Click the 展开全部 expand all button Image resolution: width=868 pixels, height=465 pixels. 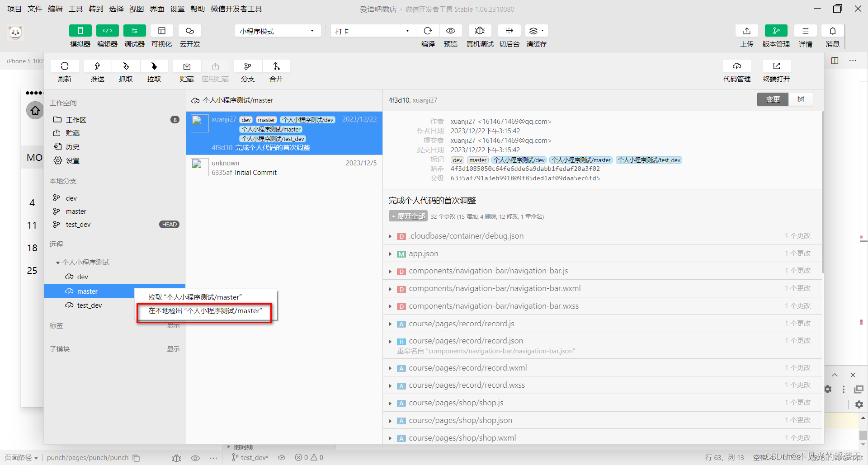pos(408,216)
